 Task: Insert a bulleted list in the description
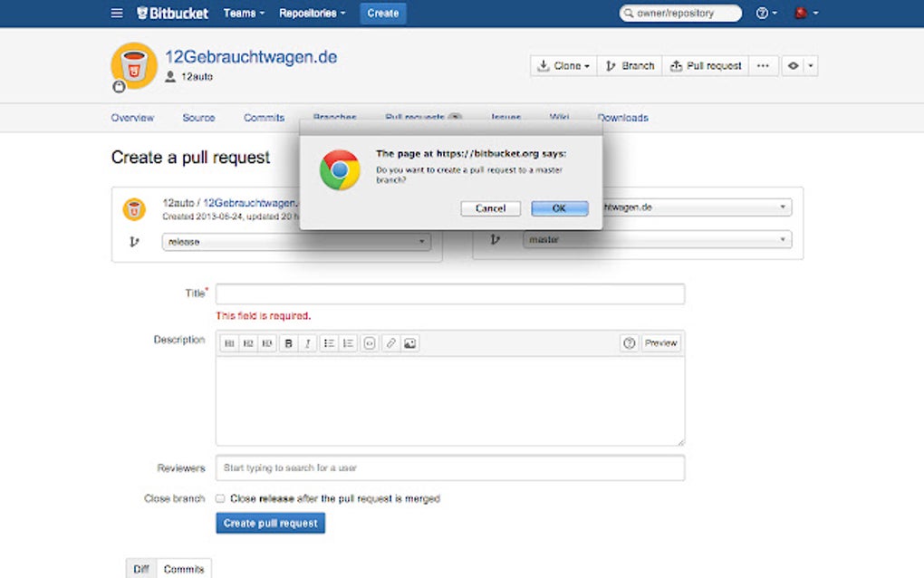(329, 342)
